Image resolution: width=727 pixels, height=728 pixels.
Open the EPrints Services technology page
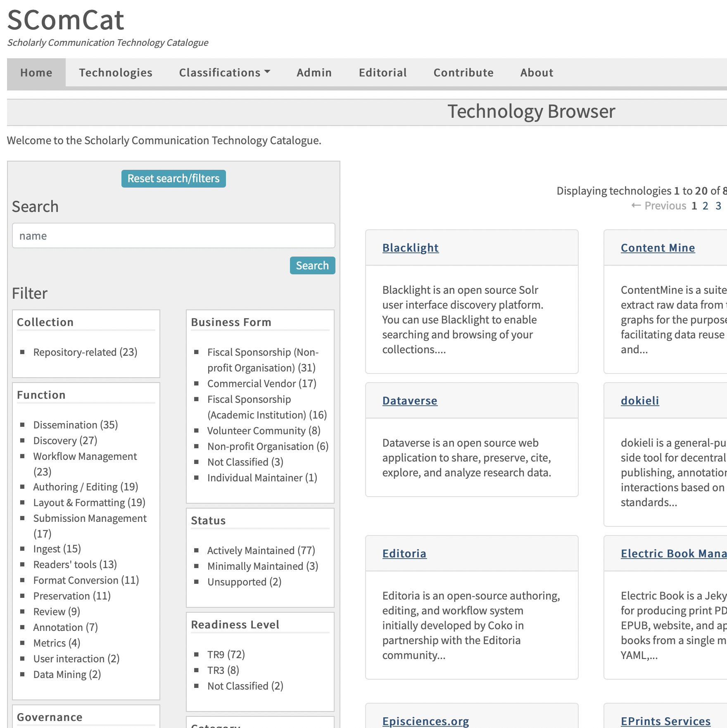coord(665,721)
